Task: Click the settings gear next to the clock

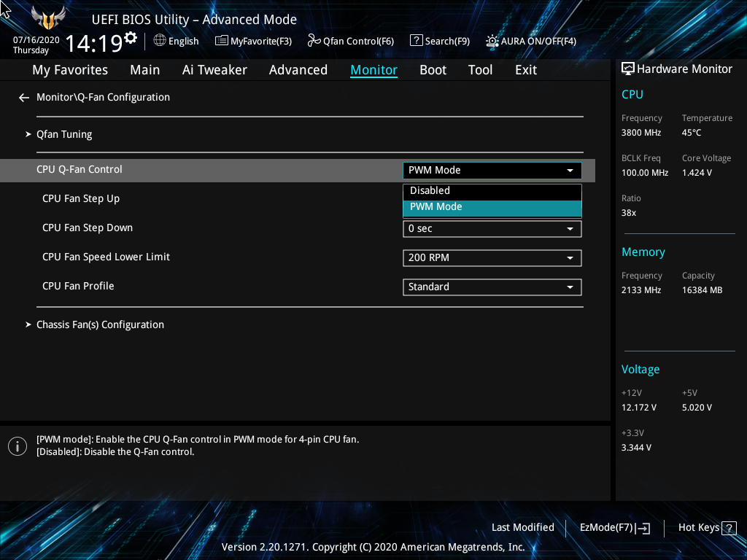Action: (x=130, y=38)
